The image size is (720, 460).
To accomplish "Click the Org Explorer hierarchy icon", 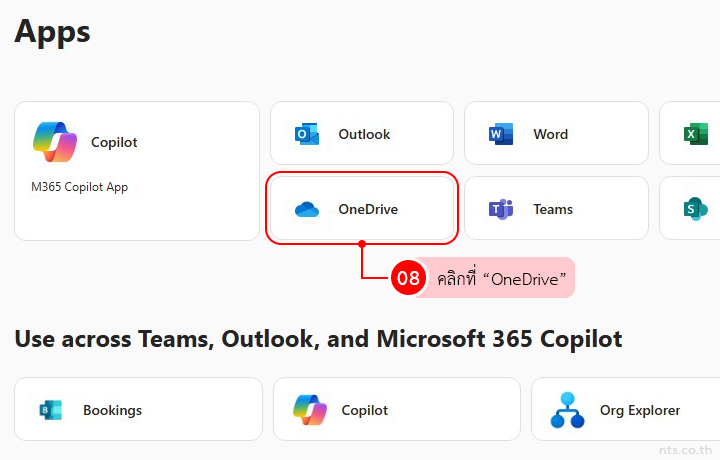I will click(568, 410).
